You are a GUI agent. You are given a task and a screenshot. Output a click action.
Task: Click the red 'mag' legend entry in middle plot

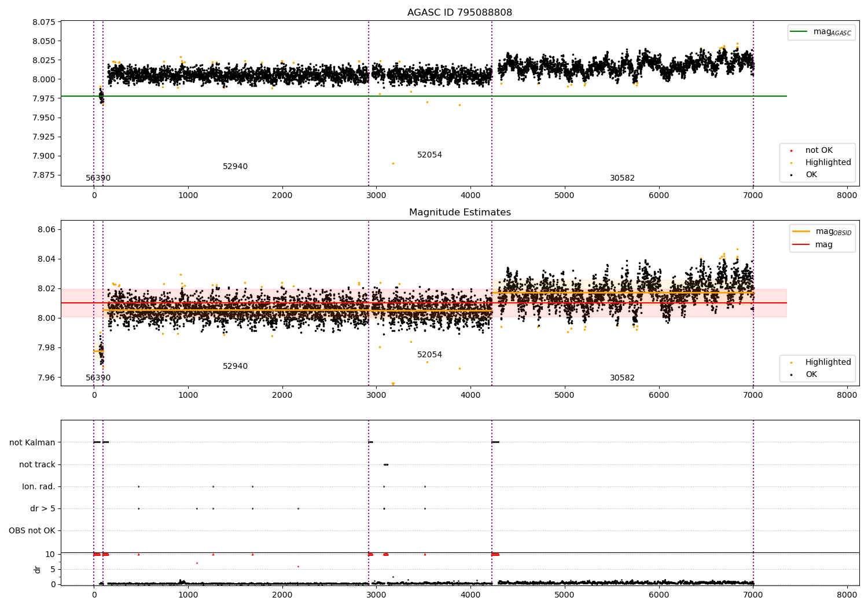(813, 245)
